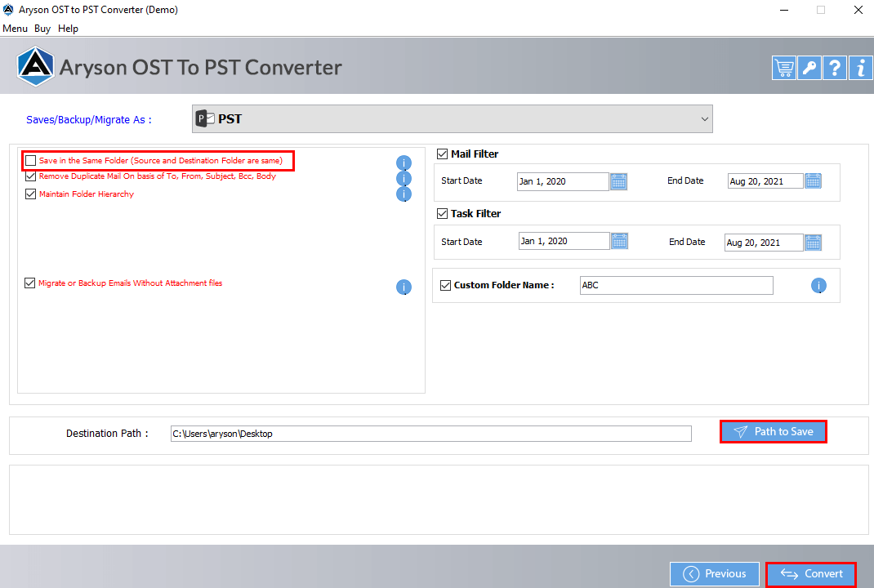Click the Path to Save button
The width and height of the screenshot is (874, 588).
(x=773, y=432)
